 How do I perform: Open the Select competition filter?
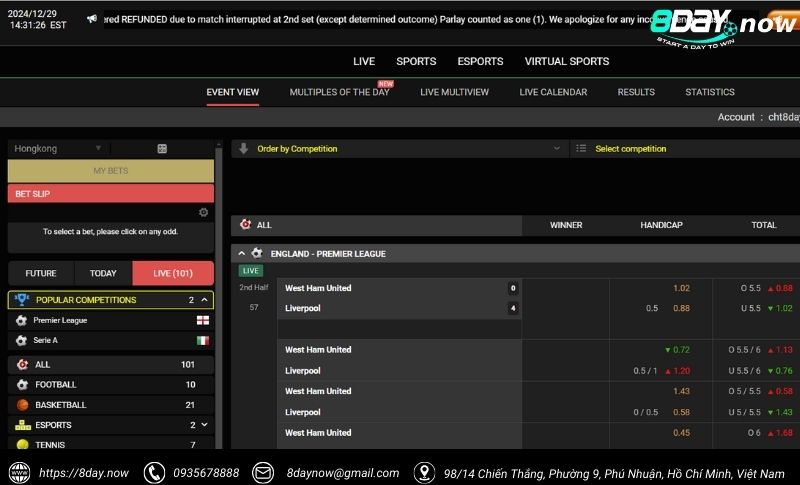coord(684,149)
